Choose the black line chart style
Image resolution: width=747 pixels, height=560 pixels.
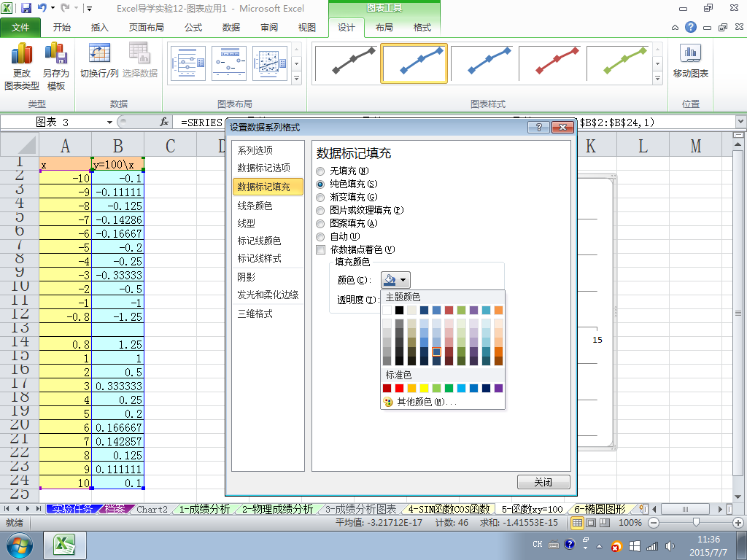pyautogui.click(x=346, y=63)
